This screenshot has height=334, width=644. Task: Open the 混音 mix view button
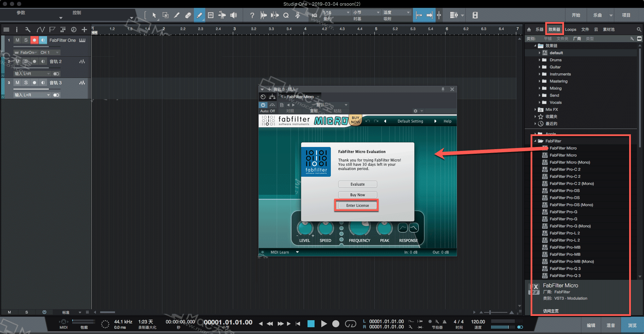611,325
